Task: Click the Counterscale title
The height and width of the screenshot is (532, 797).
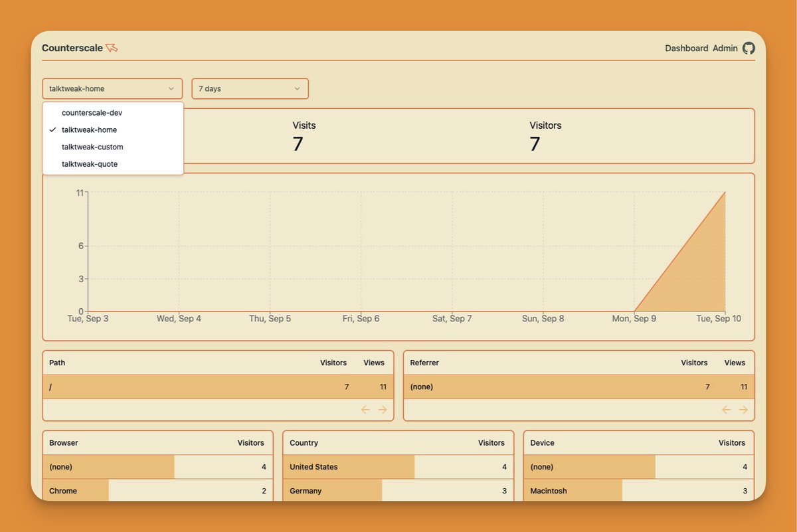Action: click(72, 48)
